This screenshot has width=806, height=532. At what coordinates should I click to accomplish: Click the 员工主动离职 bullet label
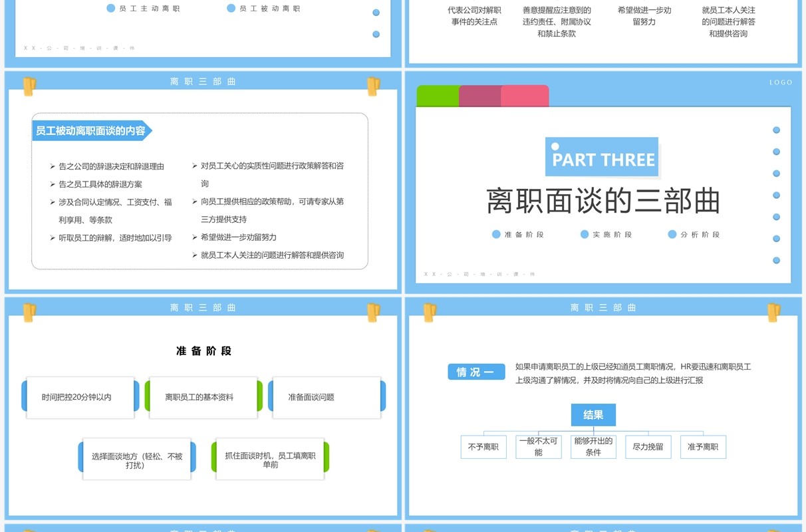pos(150,9)
